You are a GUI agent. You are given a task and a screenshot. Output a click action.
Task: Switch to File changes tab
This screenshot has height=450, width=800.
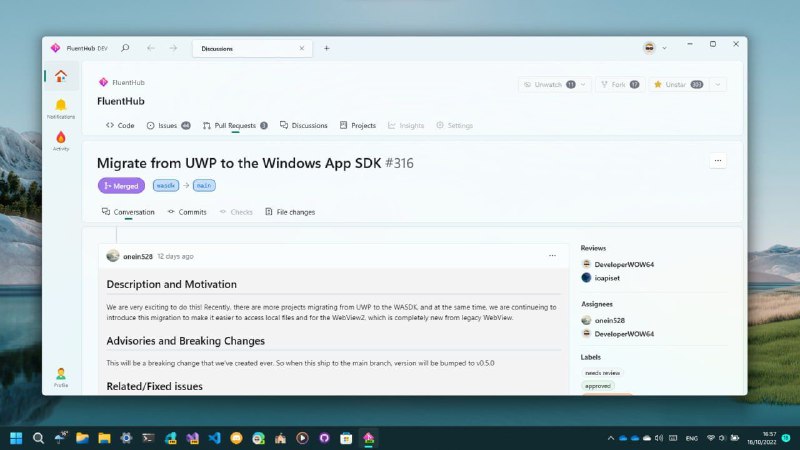coord(290,212)
